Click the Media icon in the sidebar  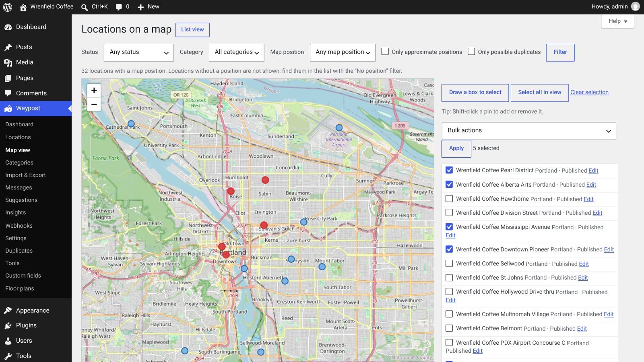click(8, 62)
